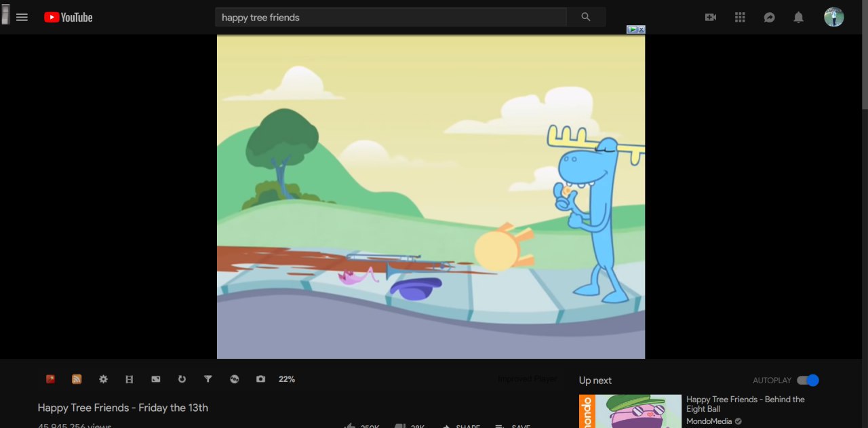
Task: Toggle cinema mode film strip icon
Action: [x=130, y=379]
